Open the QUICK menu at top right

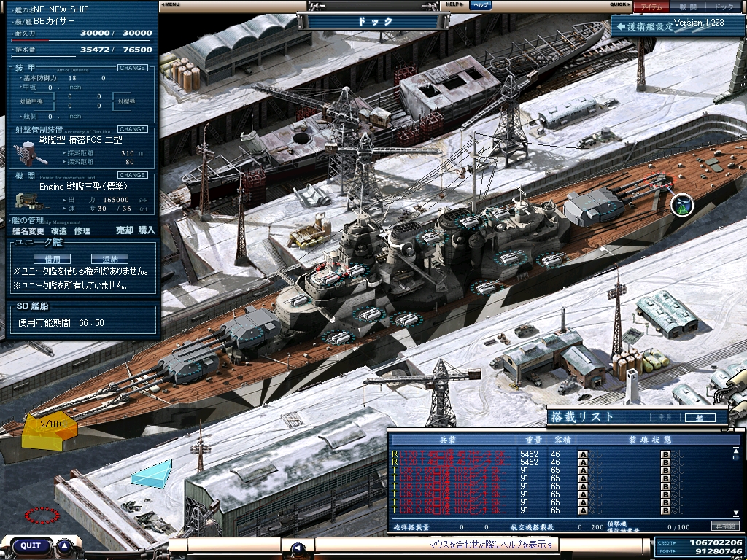coord(620,4)
